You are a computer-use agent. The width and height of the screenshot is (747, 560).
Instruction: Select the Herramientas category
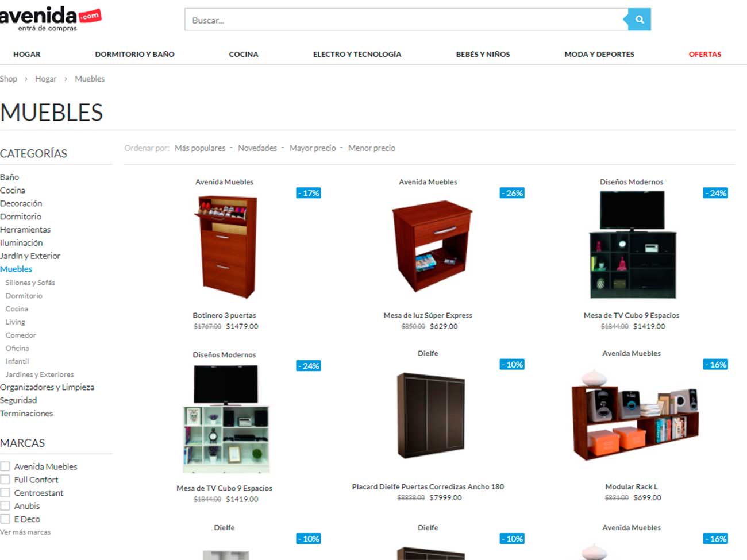25,230
